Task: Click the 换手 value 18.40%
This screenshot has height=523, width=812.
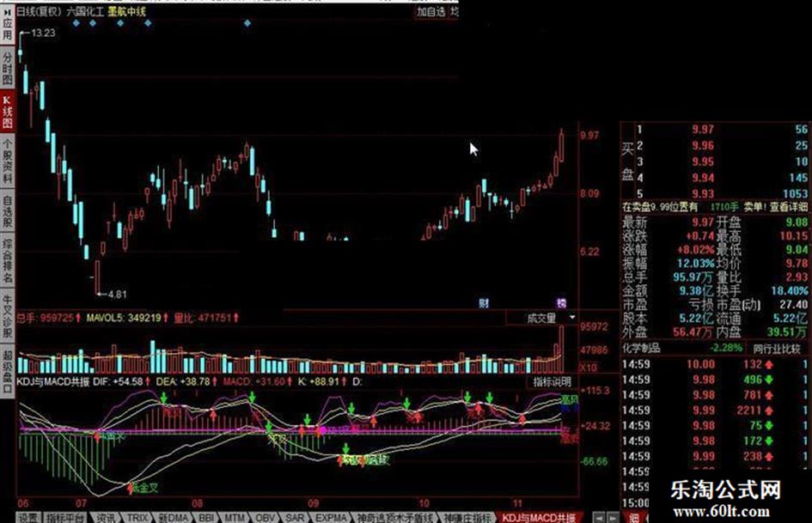Action: [x=790, y=291]
